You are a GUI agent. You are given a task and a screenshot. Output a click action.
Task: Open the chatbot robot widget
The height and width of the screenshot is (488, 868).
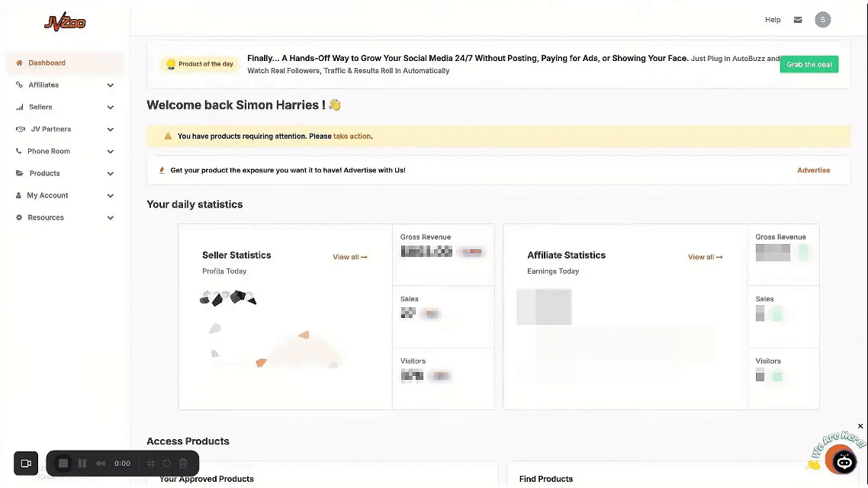coord(844,462)
